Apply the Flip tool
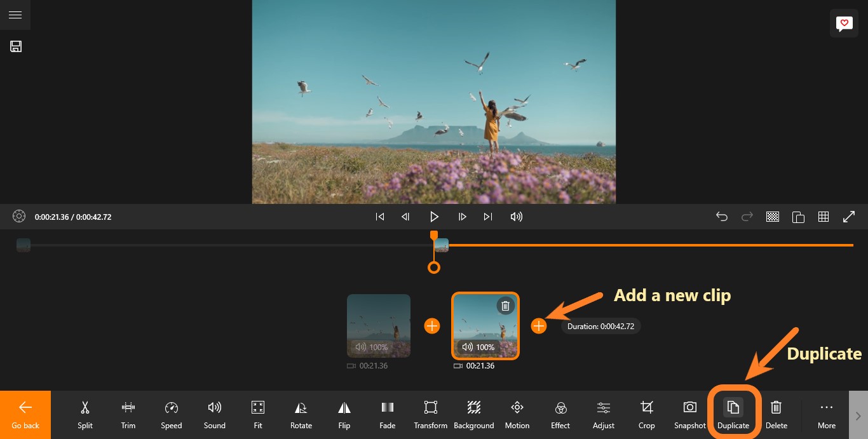The width and height of the screenshot is (868, 439). pyautogui.click(x=344, y=414)
